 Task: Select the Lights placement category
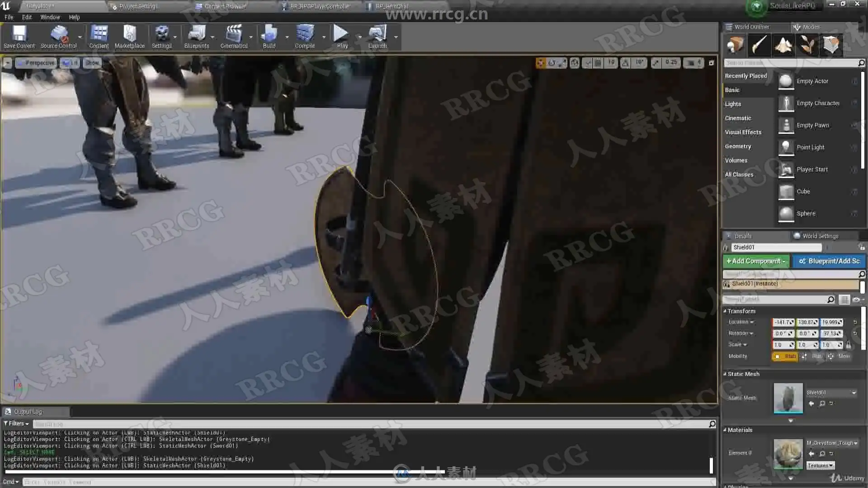(x=733, y=104)
